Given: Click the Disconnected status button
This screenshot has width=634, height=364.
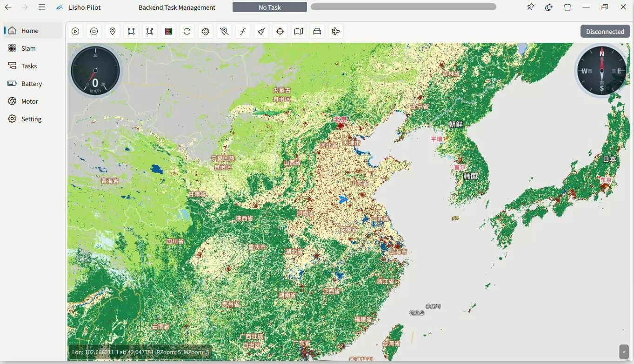Looking at the screenshot, I should click(605, 31).
